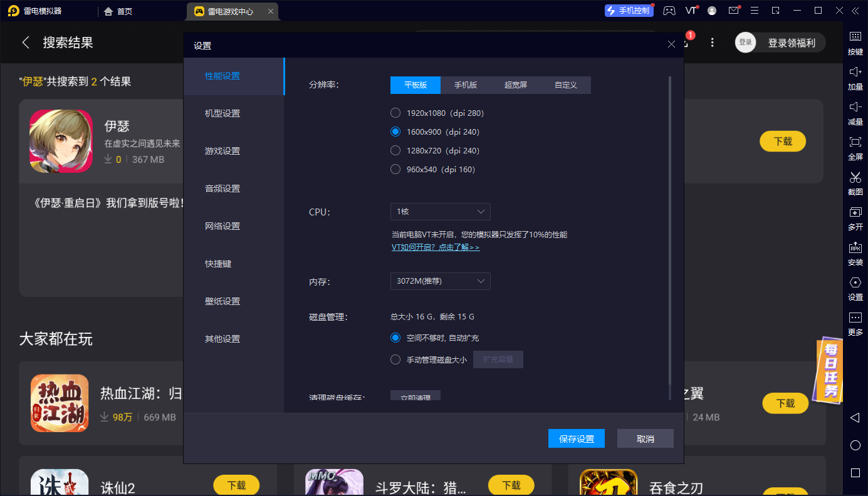The width and height of the screenshot is (868, 496).
Task: Open the 其他设置 settings section
Action: coord(234,339)
